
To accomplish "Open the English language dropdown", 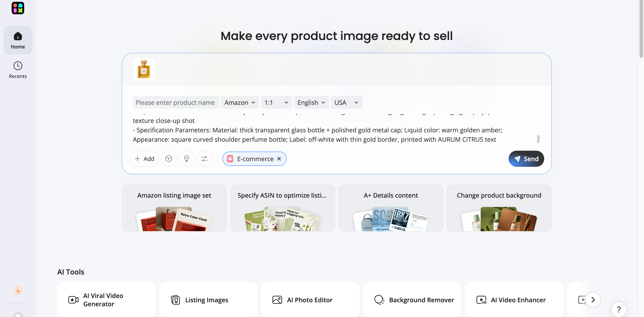I will 311,102.
